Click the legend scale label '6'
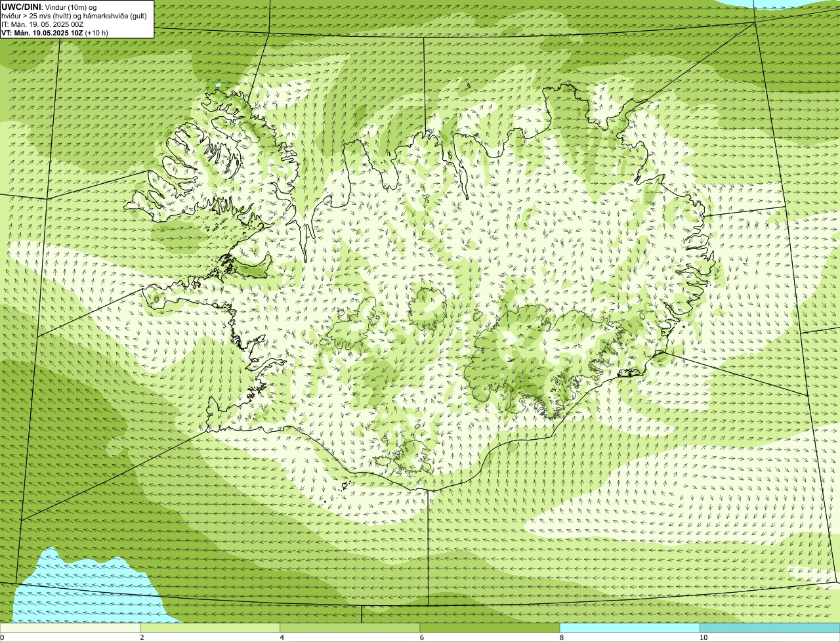This screenshot has height=642, width=840. [422, 637]
